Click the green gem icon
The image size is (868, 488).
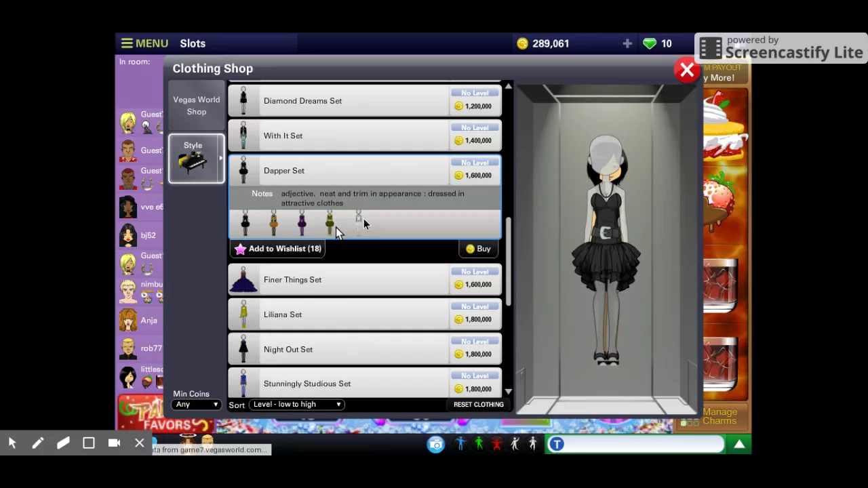point(650,43)
